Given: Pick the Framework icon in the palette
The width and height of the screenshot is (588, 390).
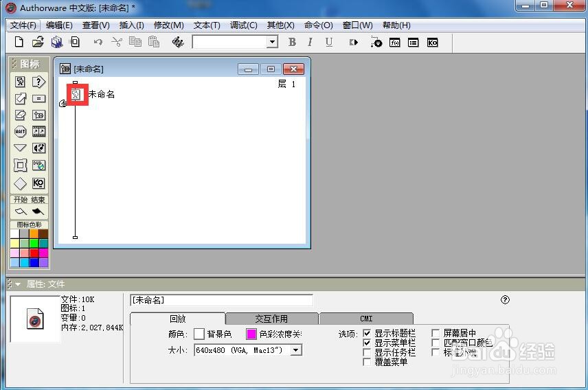Looking at the screenshot, I should (20, 165).
